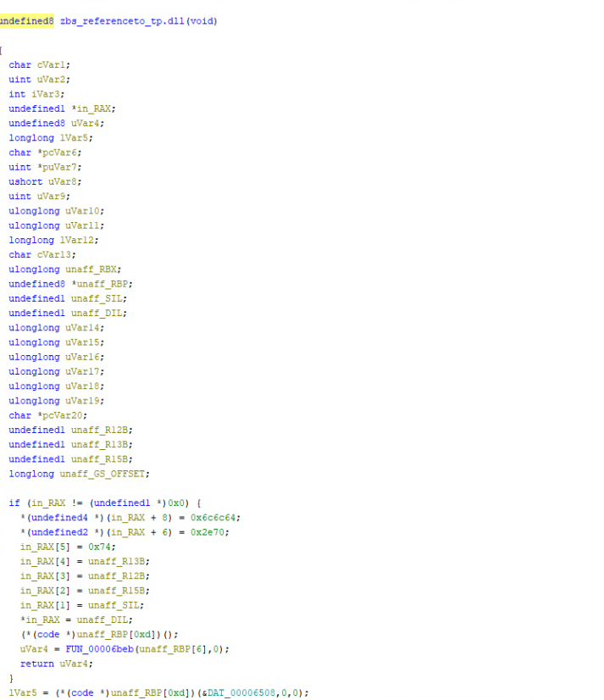
Task: Select the unaff_GS_OFFSET variable declaration
Action: (x=103, y=474)
